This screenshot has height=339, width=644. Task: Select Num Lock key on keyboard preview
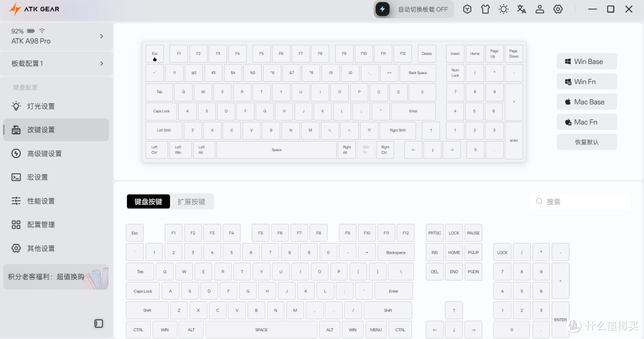click(456, 73)
